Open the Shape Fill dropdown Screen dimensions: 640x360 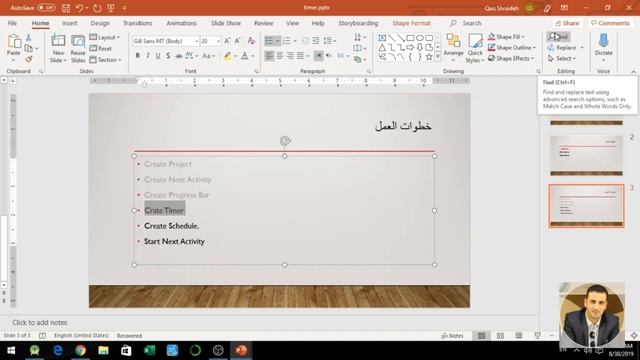pyautogui.click(x=507, y=37)
